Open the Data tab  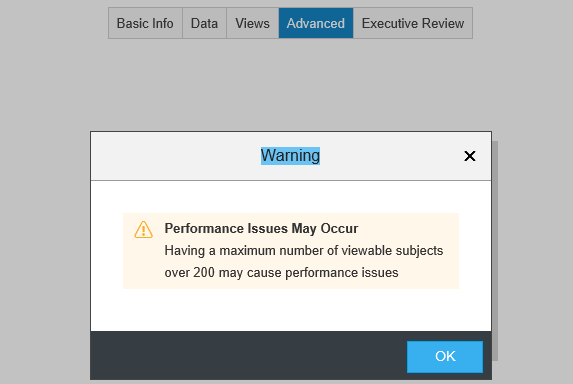pos(204,23)
